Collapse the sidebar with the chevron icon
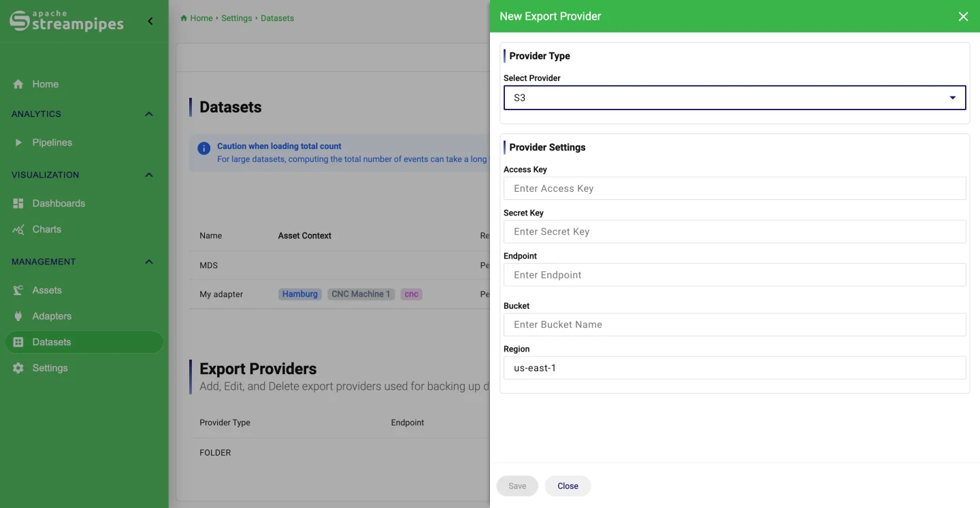 150,21
